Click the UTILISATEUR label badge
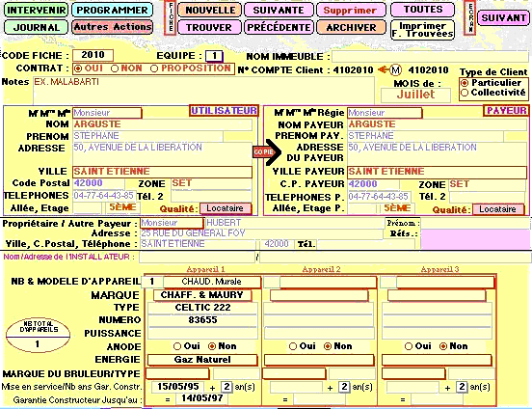This screenshot has height=409, width=532. pos(224,111)
